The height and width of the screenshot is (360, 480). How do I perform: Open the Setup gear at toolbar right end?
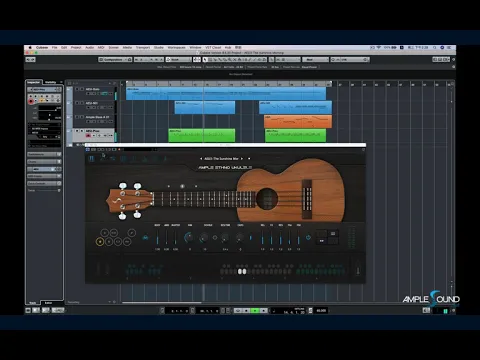click(x=453, y=60)
